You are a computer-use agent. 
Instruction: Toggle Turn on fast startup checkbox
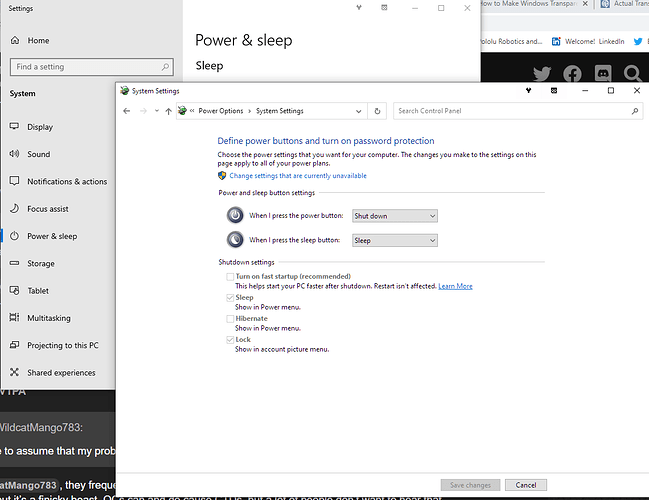click(230, 276)
